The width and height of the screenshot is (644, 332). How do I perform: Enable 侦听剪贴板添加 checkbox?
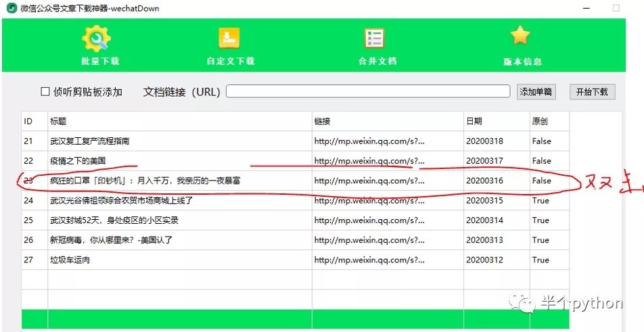(45, 91)
